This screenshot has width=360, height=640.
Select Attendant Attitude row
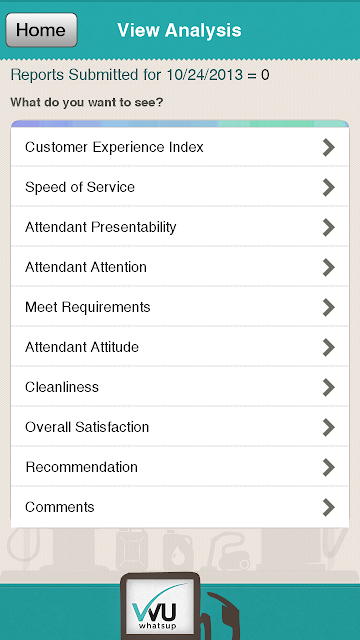(x=180, y=347)
